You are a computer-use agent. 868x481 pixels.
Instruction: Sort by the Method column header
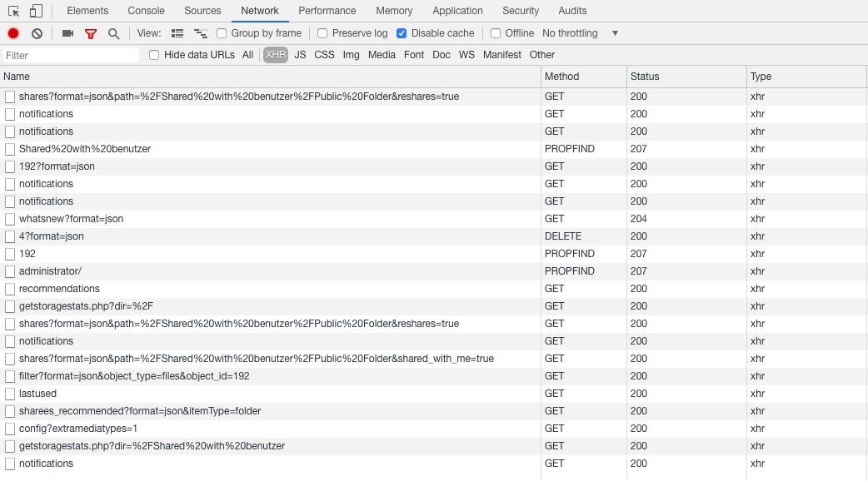click(583, 77)
